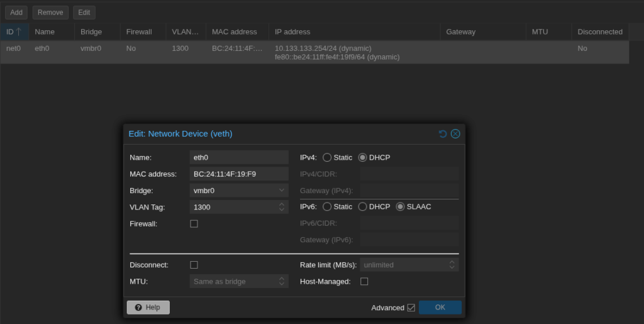Select Static for IPv4
Viewport: 644px width, 324px height.
(327, 157)
